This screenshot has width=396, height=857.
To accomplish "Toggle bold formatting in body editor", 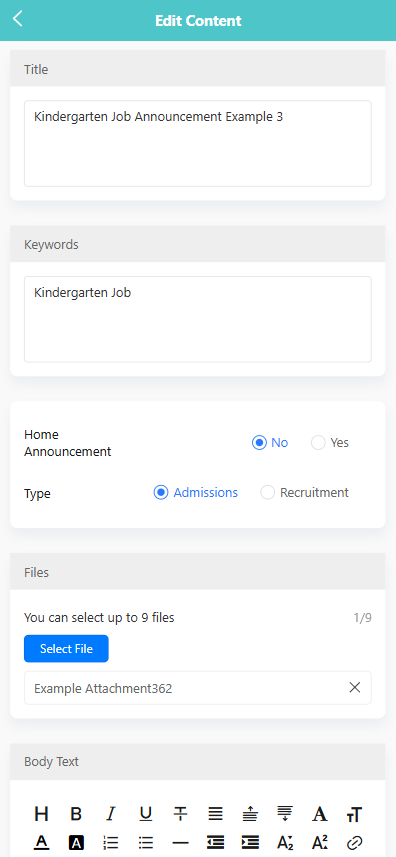I will [x=76, y=814].
